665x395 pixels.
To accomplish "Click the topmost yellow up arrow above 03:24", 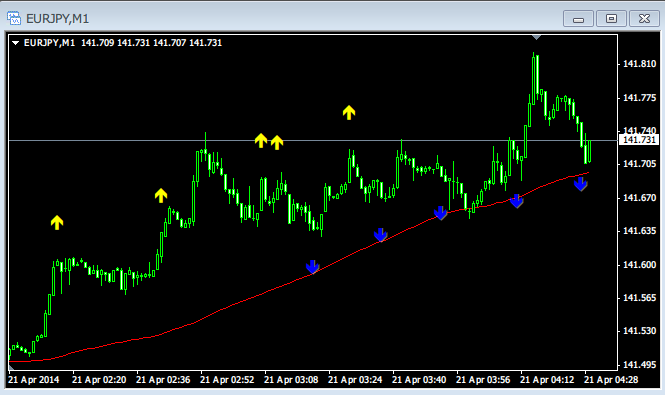I will (349, 112).
